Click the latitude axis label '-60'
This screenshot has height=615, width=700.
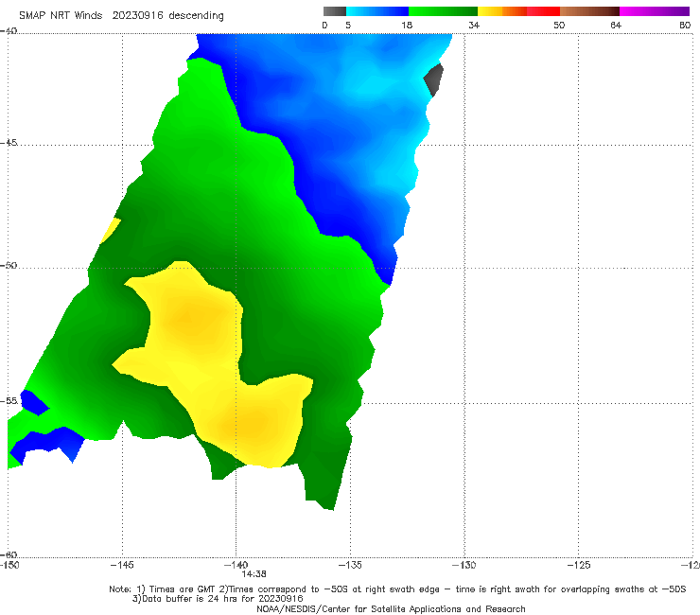9,554
